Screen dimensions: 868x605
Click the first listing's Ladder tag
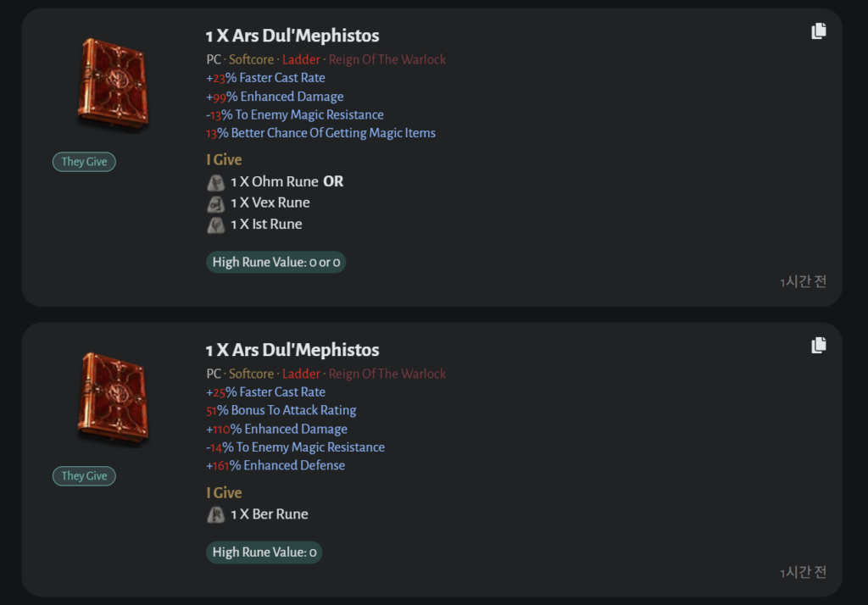coord(302,60)
